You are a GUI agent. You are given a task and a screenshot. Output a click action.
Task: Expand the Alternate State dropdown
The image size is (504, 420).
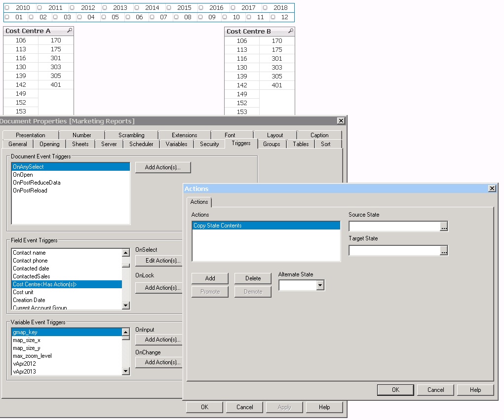click(320, 285)
